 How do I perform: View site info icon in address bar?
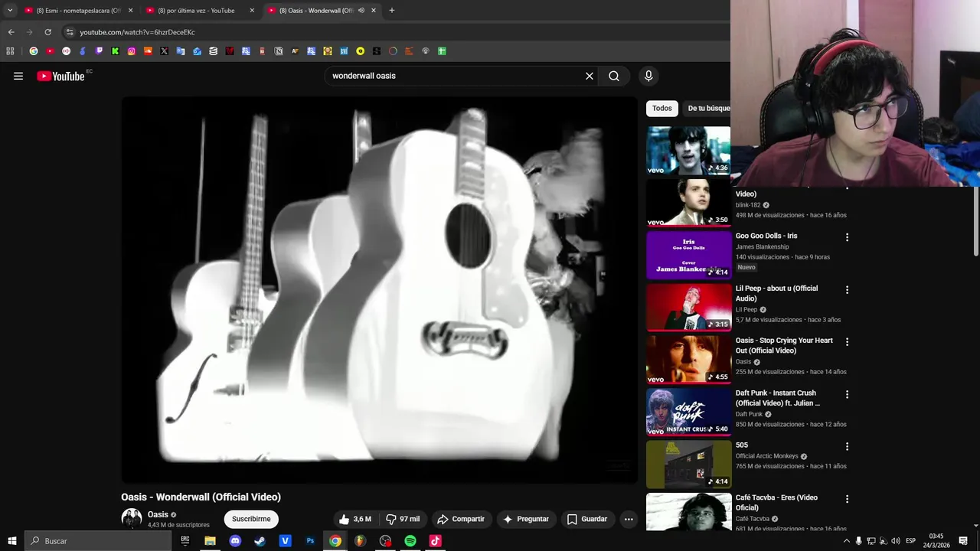[70, 32]
